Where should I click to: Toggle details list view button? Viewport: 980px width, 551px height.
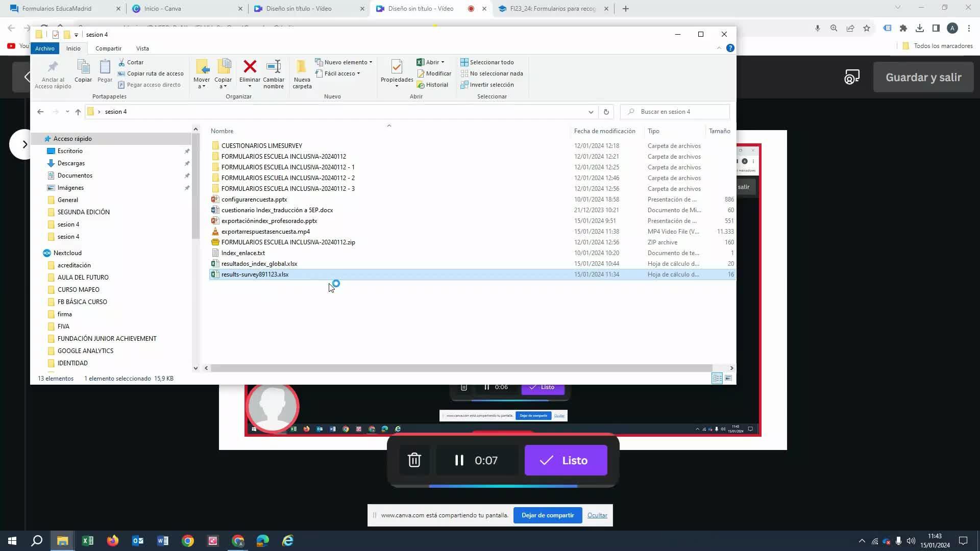717,378
